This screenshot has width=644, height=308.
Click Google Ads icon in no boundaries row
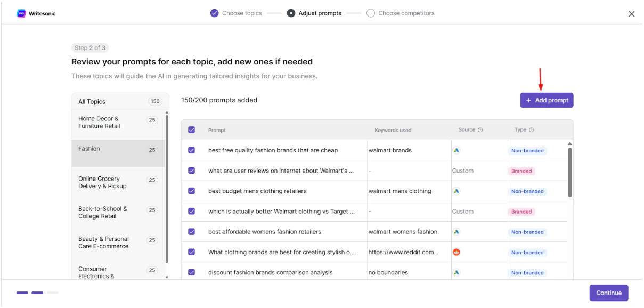456,272
